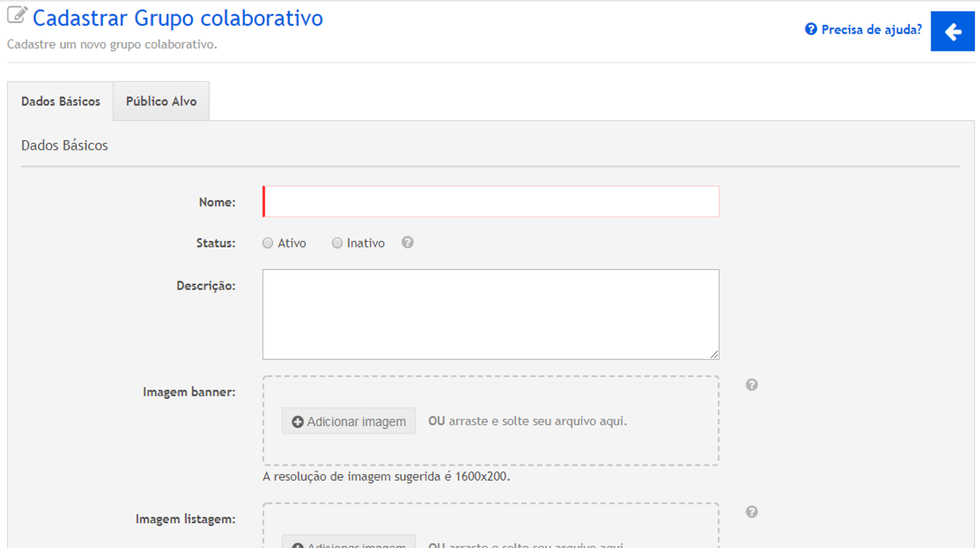Click the question mark icon before 'Precisa de ajuda?'

[x=811, y=29]
